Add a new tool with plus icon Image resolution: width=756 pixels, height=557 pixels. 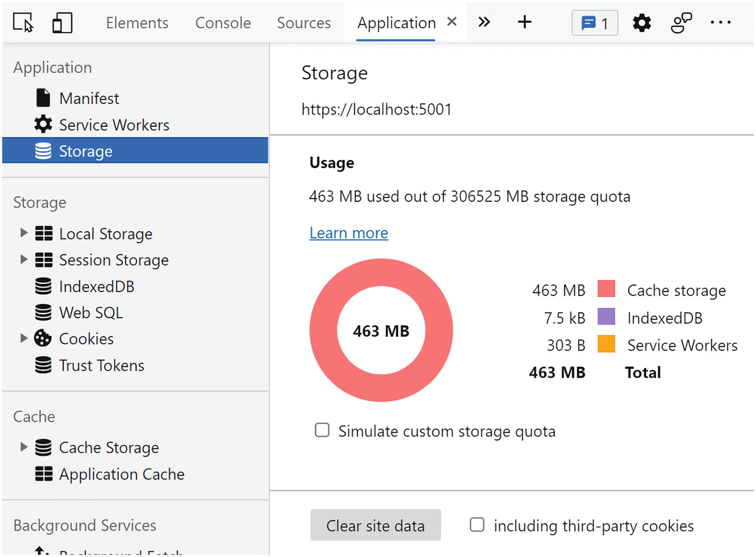(x=525, y=22)
